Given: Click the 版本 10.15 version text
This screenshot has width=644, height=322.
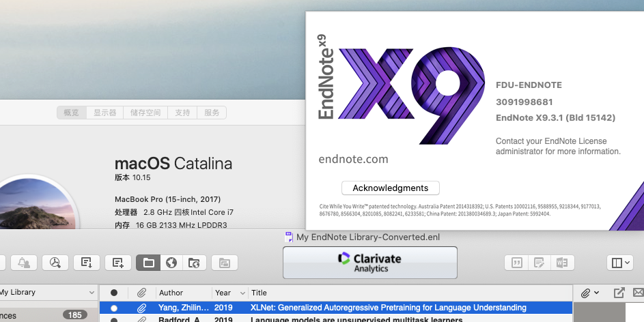Looking at the screenshot, I should pyautogui.click(x=132, y=177).
